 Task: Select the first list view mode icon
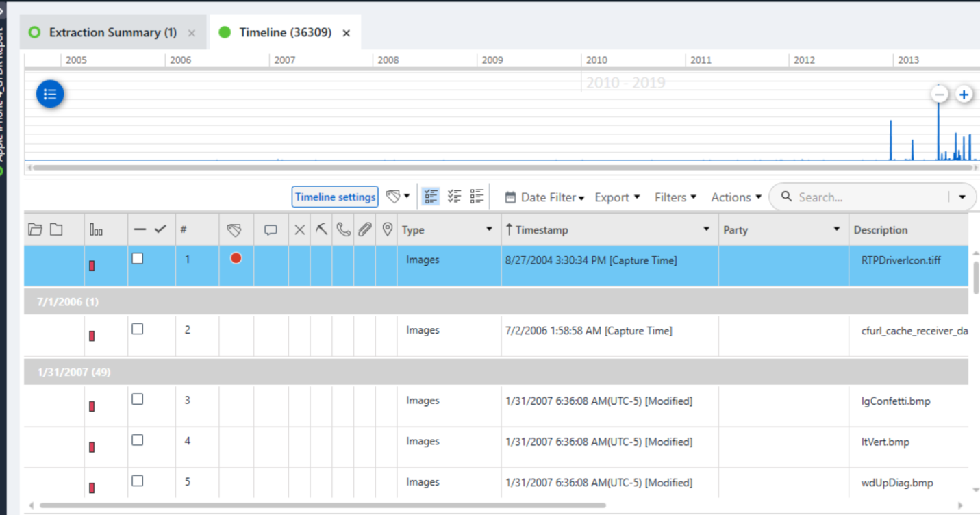pyautogui.click(x=431, y=197)
